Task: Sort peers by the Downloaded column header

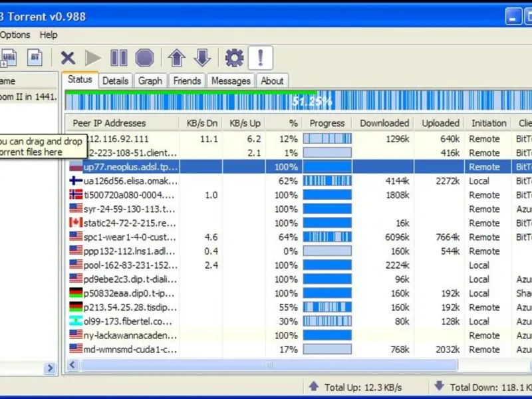Action: click(383, 123)
